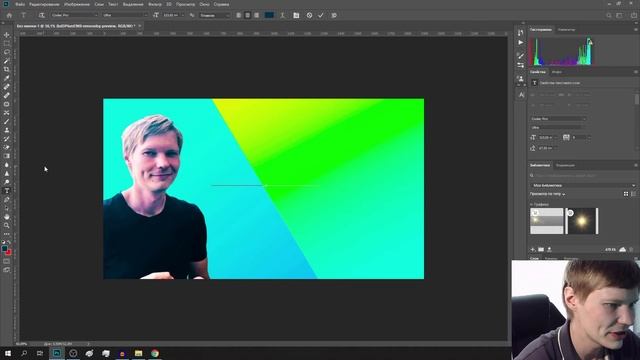Select the Crop tool
Screen dimensions: 640x360
7,69
